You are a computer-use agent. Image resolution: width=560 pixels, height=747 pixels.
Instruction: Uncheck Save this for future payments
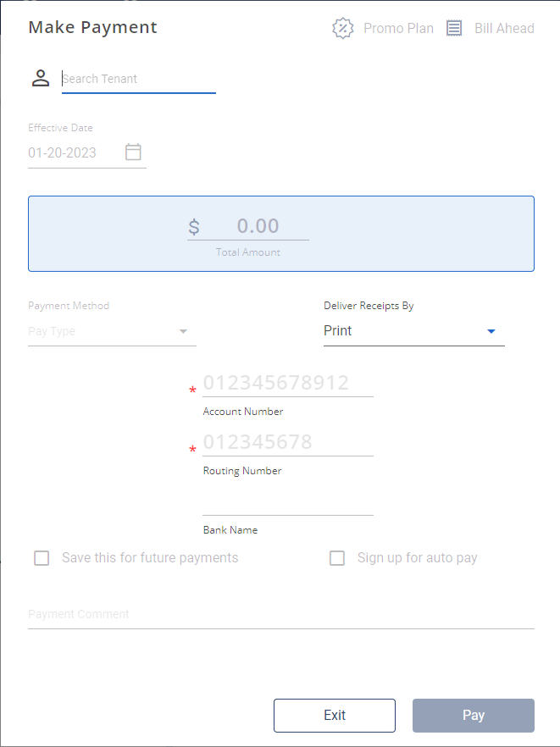pos(42,557)
